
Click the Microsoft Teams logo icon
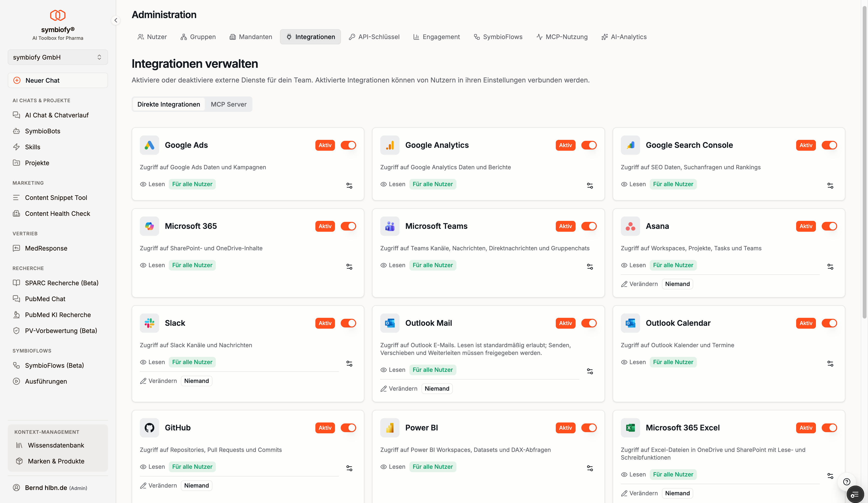tap(390, 226)
